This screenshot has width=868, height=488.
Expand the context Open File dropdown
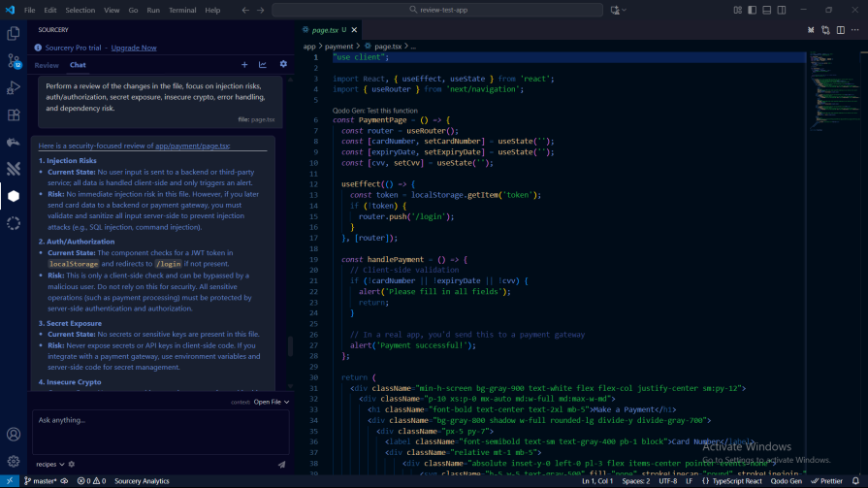[271, 402]
